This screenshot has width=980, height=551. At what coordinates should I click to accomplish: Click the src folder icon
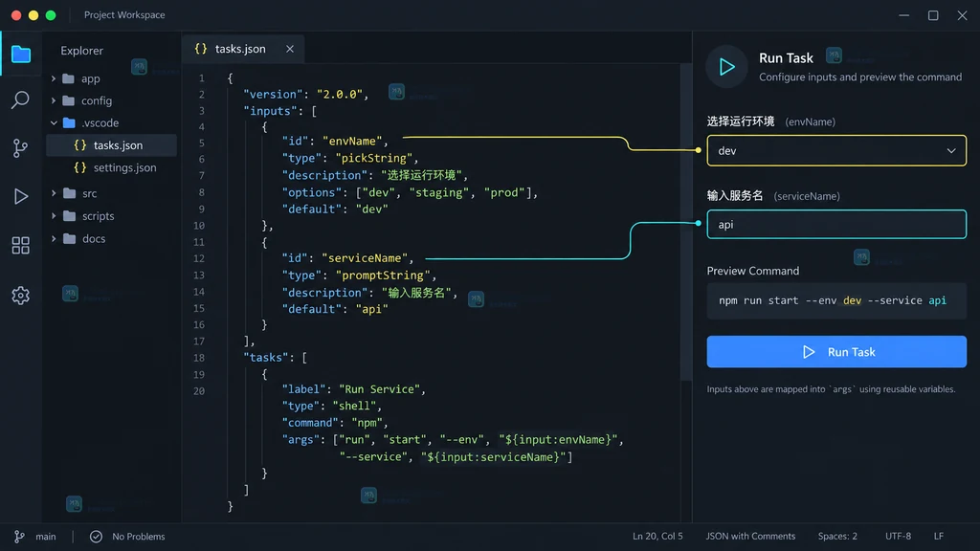69,193
